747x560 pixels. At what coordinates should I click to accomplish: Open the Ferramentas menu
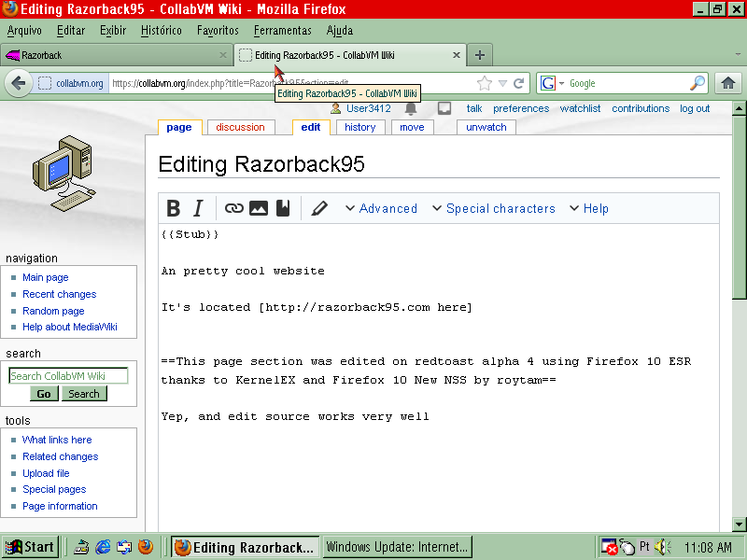coord(283,31)
